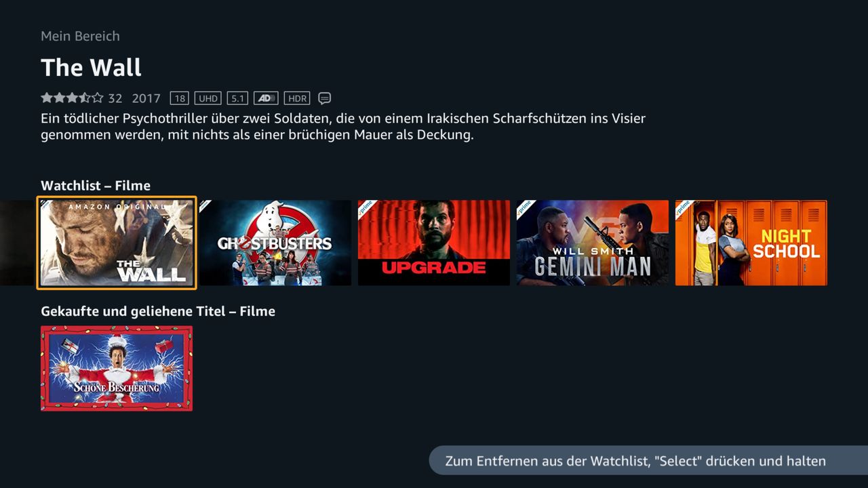Click the prime badge on Upgrade
Image resolution: width=868 pixels, height=488 pixels.
(x=367, y=208)
